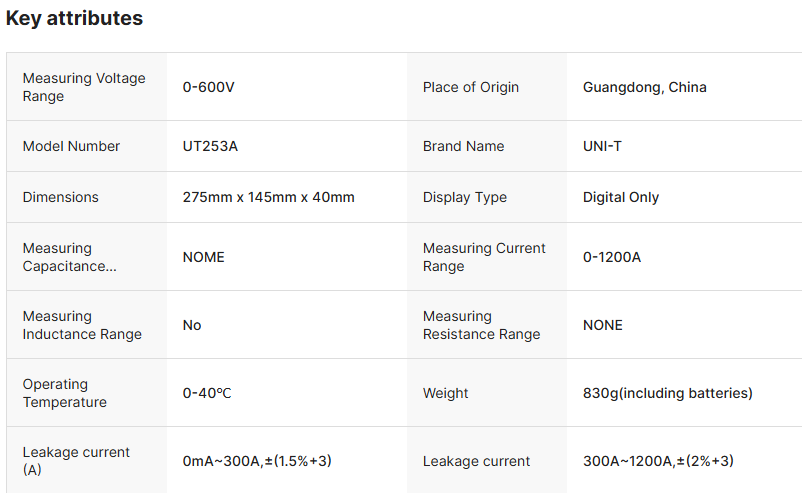The width and height of the screenshot is (802, 493).
Task: Select the "830g(including batteries)" weight value
Action: coord(667,393)
